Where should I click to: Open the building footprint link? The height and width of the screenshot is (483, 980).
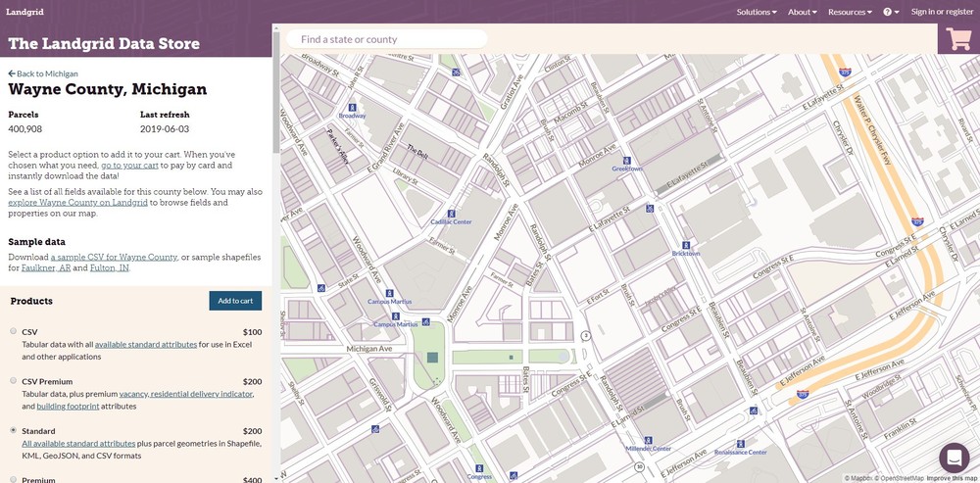[x=69, y=407]
